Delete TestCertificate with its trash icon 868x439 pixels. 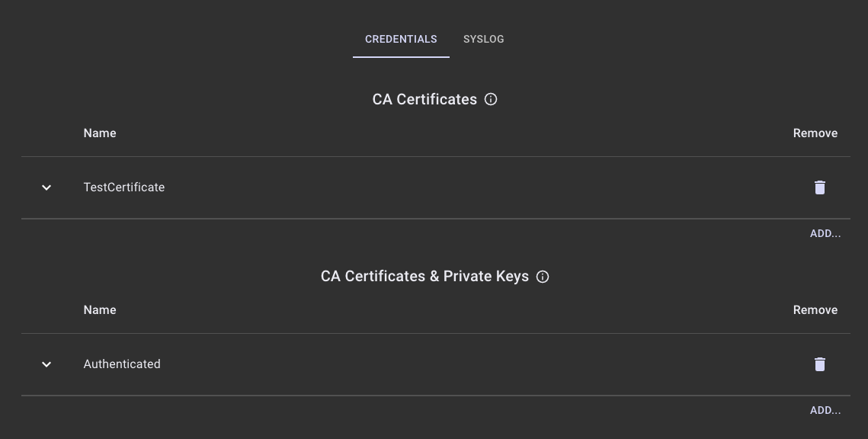pos(819,187)
